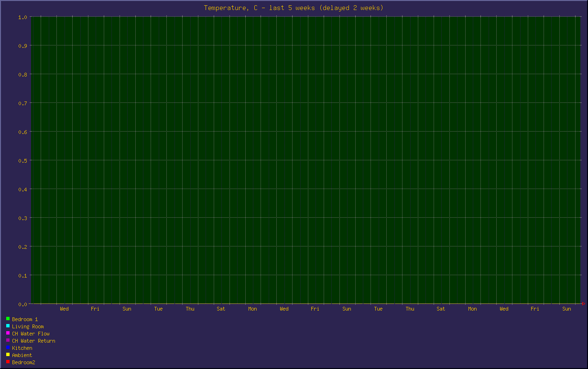
Task: Click the blue Kitchen legend swatch
Action: point(8,347)
